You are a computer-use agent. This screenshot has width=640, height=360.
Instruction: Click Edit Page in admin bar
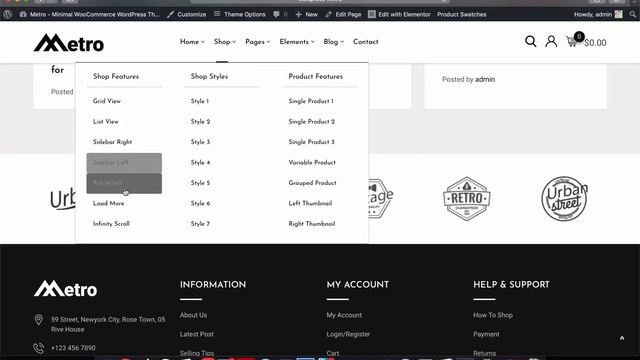[343, 14]
